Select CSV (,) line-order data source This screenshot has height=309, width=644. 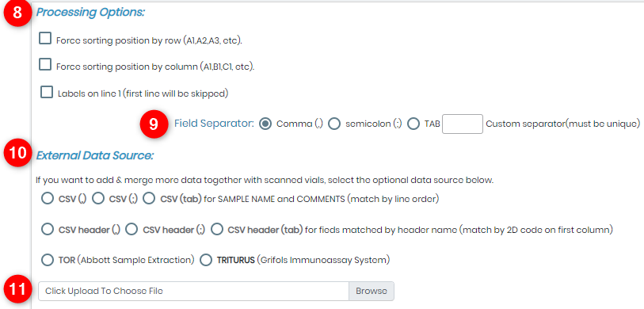(48, 198)
